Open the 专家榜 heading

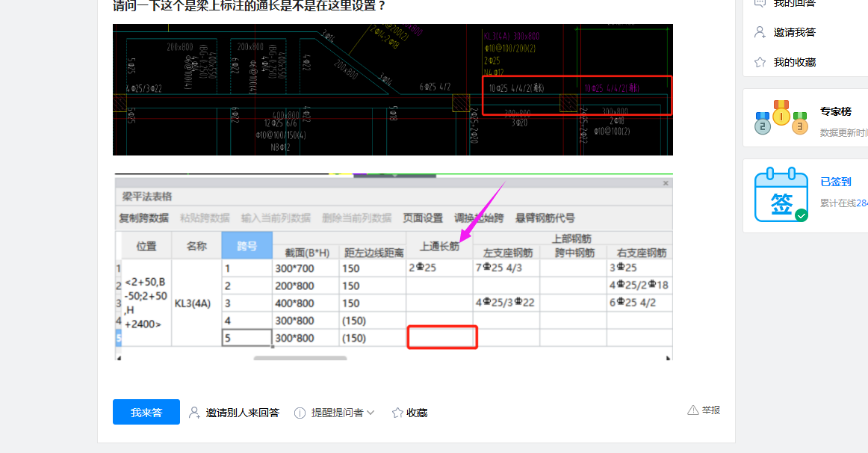[x=835, y=111]
